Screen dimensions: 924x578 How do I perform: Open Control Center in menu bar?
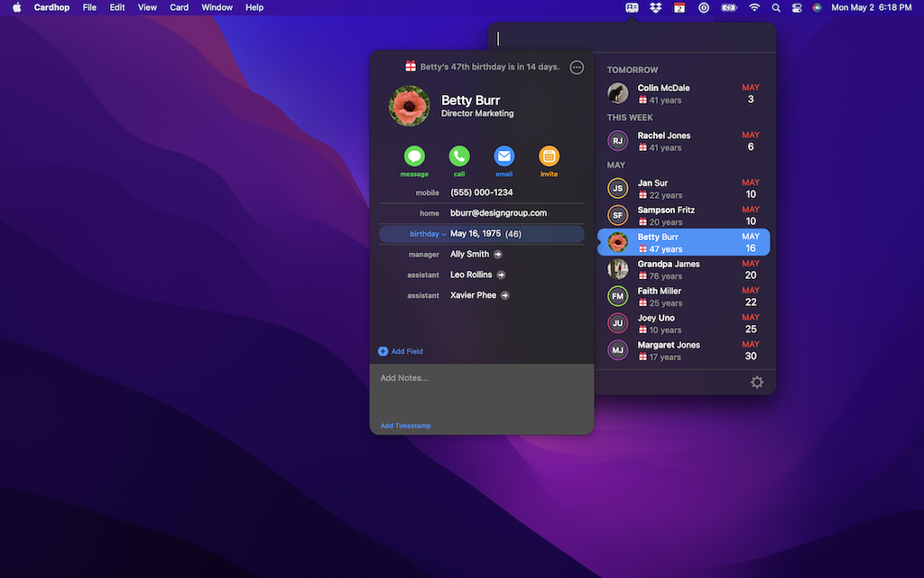coord(797,7)
